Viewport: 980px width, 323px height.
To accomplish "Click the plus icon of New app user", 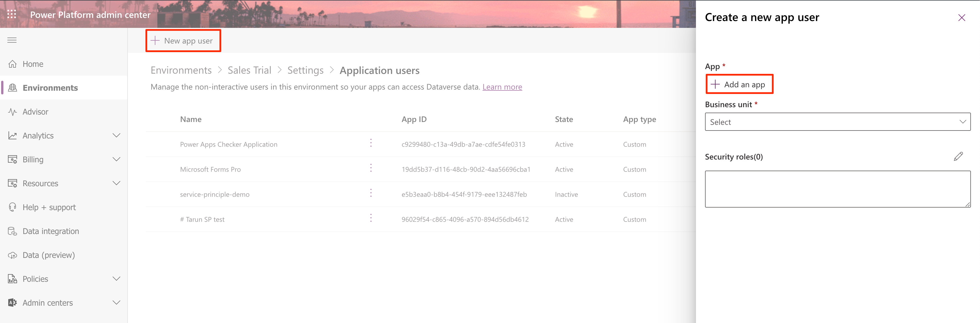I will click(155, 40).
